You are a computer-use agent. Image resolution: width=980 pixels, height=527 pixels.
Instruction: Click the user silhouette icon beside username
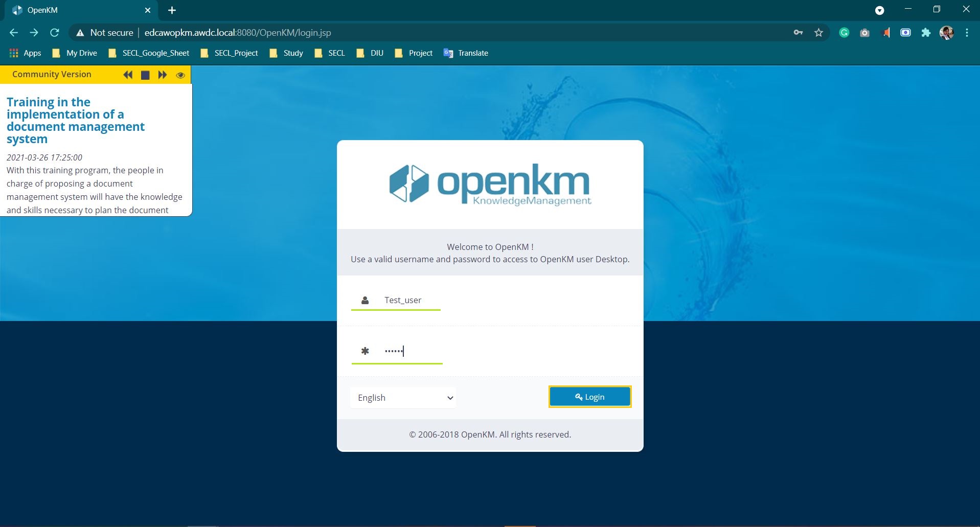tap(365, 301)
